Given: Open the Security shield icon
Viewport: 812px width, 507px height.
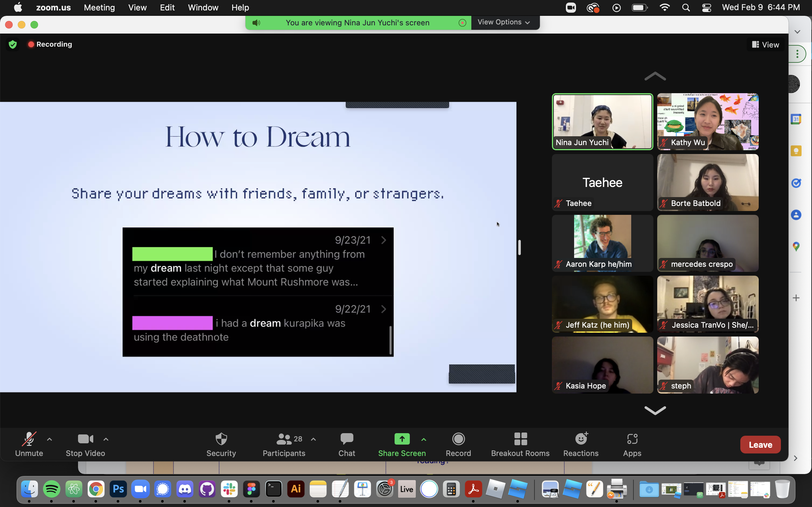Looking at the screenshot, I should (x=221, y=444).
